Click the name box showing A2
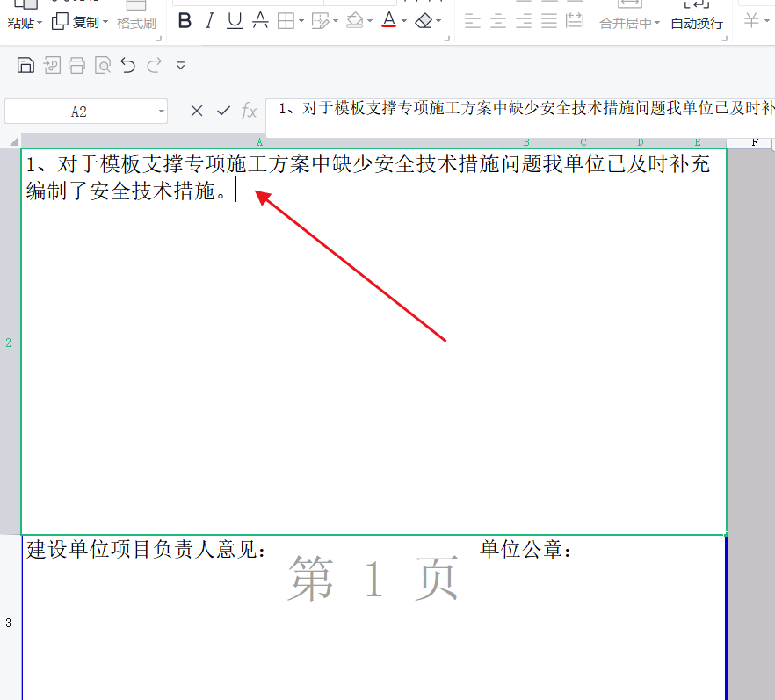The width and height of the screenshot is (775, 700). [79, 112]
